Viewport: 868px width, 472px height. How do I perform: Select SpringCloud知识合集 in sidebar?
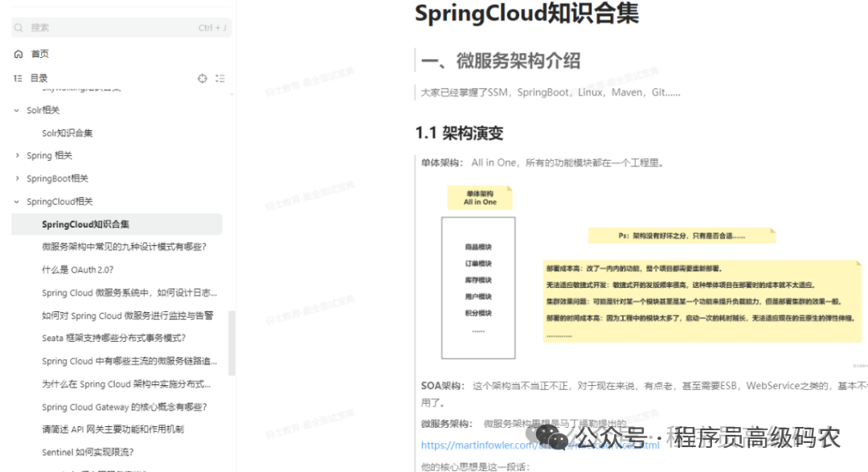(117, 224)
